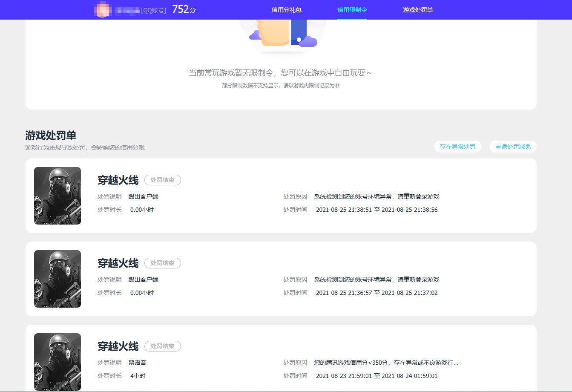The image size is (572, 392).
Task: Open 穿越火线 game icon for 21:38:51 record
Action: 57,196
